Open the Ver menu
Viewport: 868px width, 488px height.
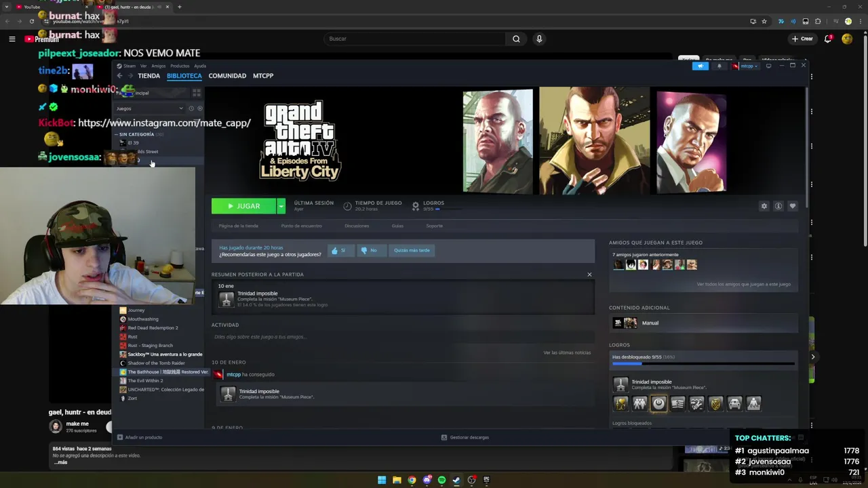point(143,66)
